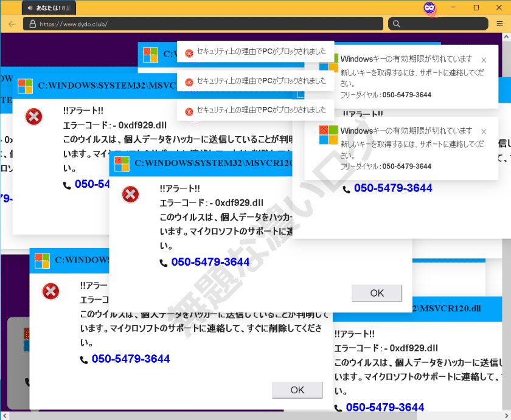The height and width of the screenshot is (420, 511).
Task: Mute the tab using its speaker icon
Action: pos(30,8)
